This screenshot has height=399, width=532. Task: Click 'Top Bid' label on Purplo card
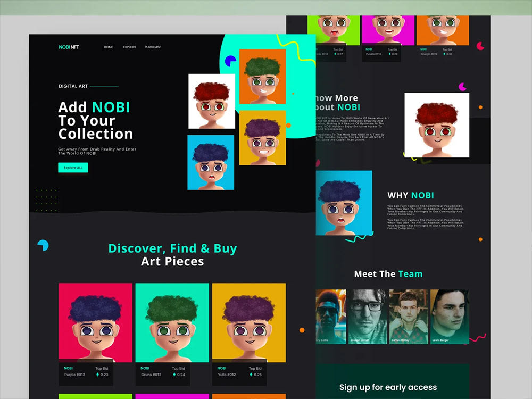[102, 369]
